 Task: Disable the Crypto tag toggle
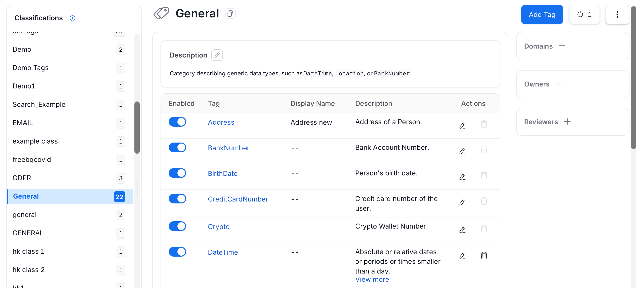177,226
